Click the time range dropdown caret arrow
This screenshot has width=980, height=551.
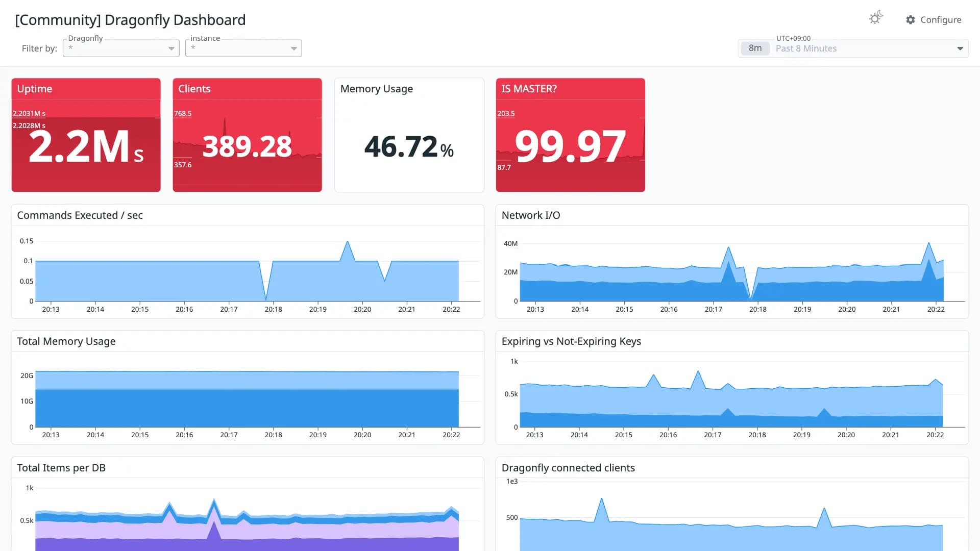pos(960,48)
